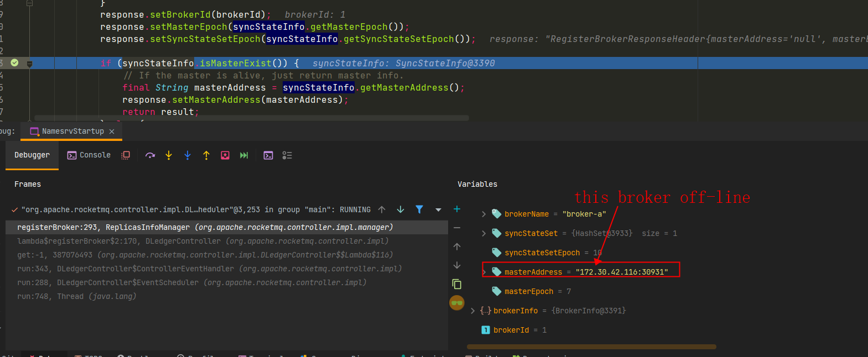Click the Variables panel horizontal scrollbar
Screen dimensions: 868x357
click(x=591, y=347)
